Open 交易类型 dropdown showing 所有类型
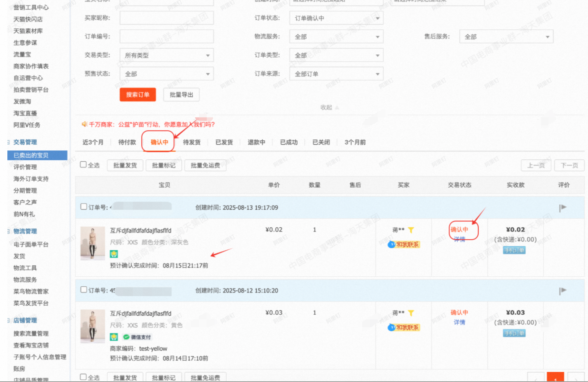Image resolution: width=588 pixels, height=382 pixels. [x=167, y=55]
